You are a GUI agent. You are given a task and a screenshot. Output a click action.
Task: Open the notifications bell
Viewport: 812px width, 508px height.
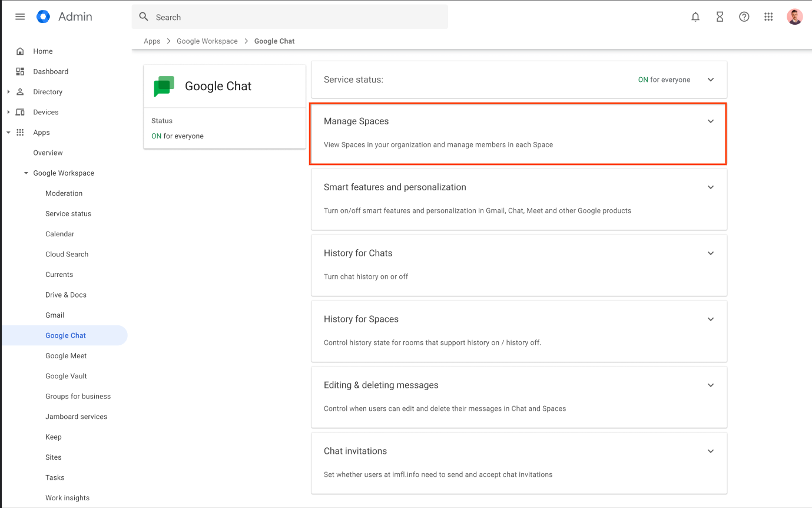point(695,17)
